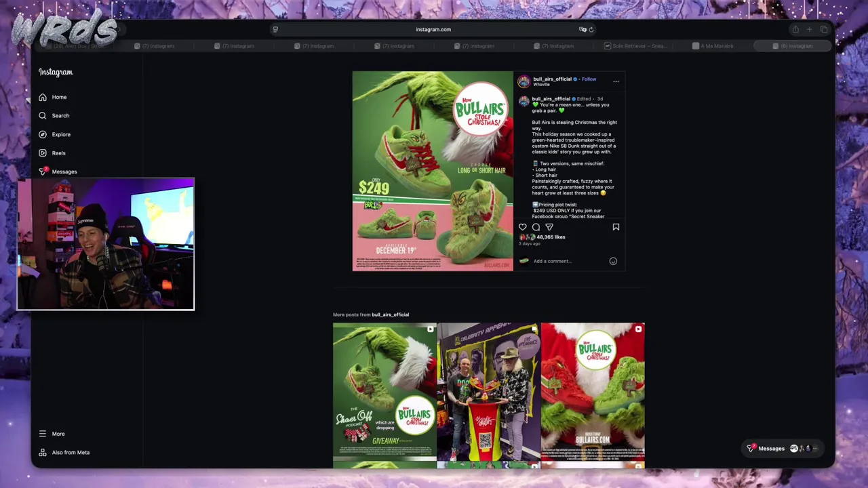Open the Shoe Off giveaway reel thumbnail
Screen dimensions: 868x488
point(384,392)
